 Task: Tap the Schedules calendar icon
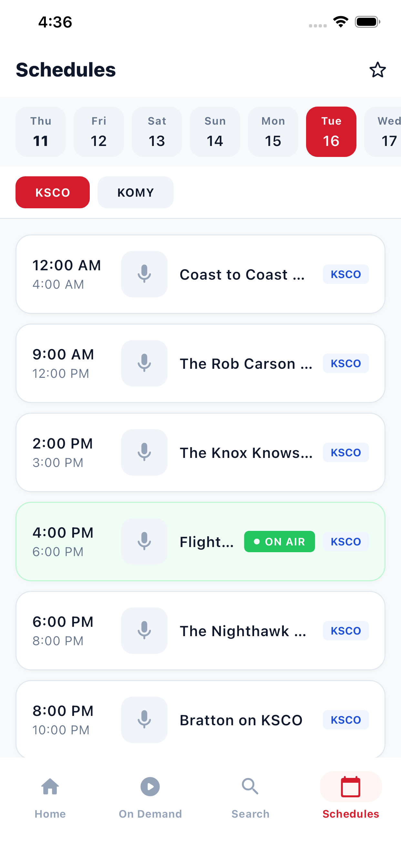[x=350, y=787]
